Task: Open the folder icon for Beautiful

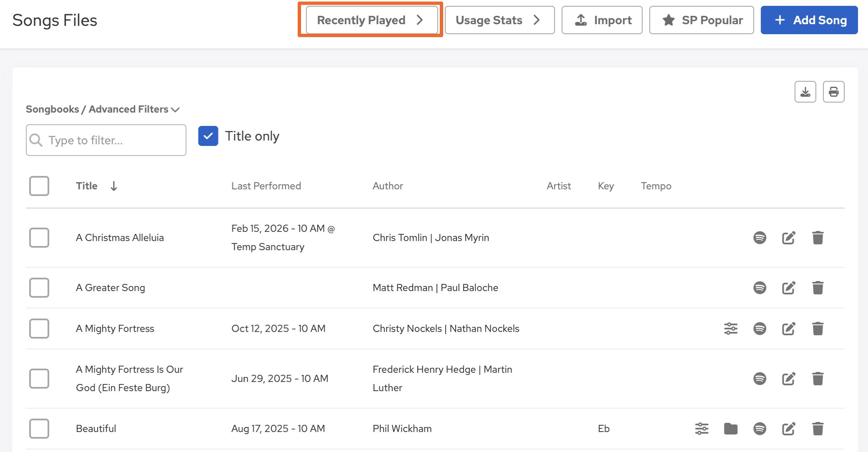Action: (x=730, y=429)
